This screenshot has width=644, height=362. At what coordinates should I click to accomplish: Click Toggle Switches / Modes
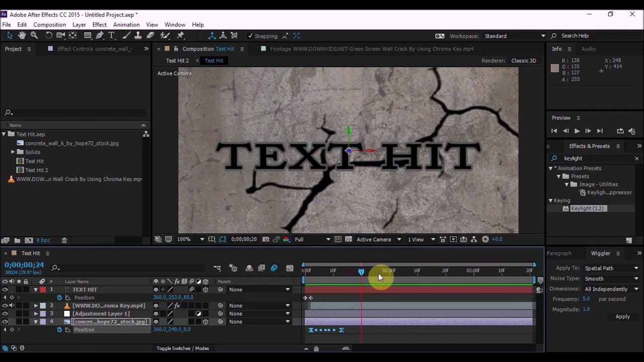click(183, 348)
